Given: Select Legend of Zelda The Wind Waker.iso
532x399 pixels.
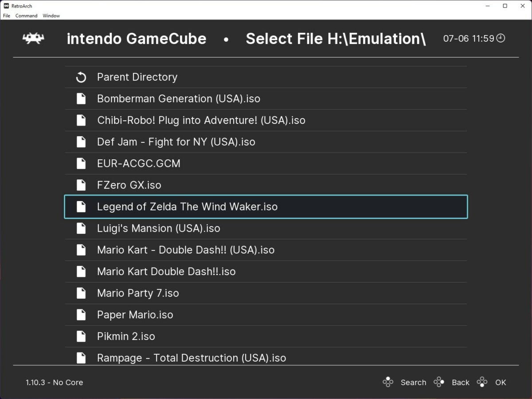Looking at the screenshot, I should point(187,206).
